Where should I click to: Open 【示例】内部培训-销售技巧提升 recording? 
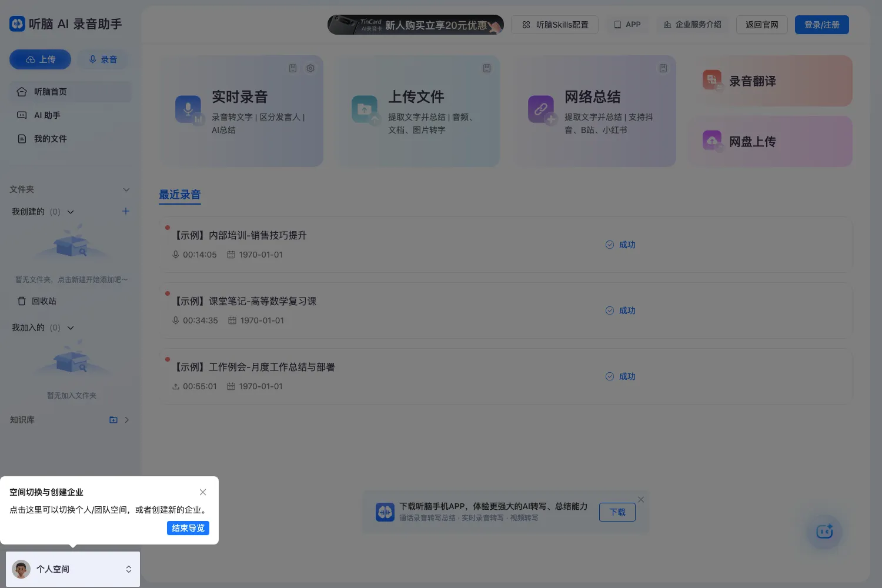(x=506, y=245)
